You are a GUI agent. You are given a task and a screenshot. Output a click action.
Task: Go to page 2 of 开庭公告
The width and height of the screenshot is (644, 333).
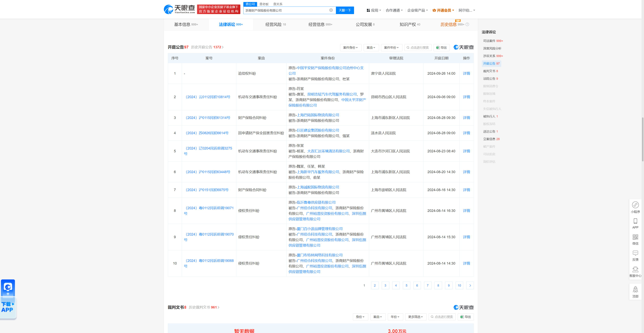click(x=375, y=286)
